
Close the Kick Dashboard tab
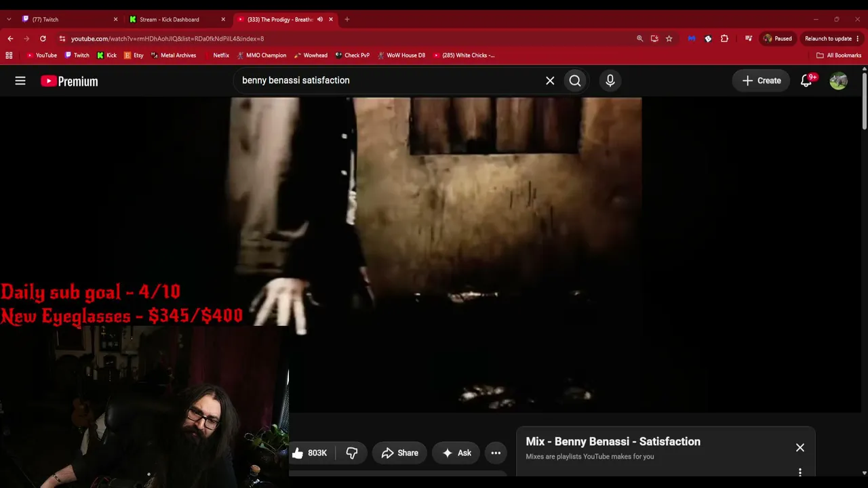(x=223, y=20)
